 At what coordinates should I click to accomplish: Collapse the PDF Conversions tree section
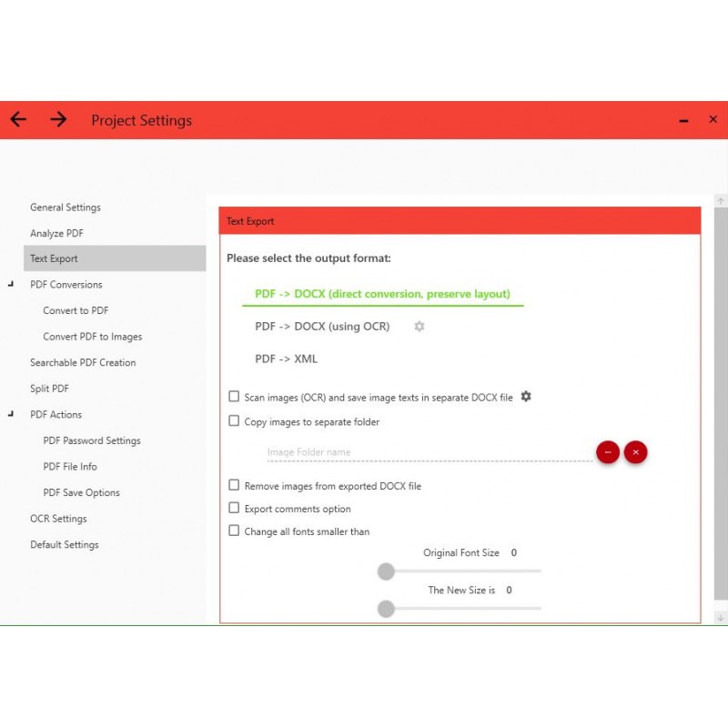click(x=11, y=285)
